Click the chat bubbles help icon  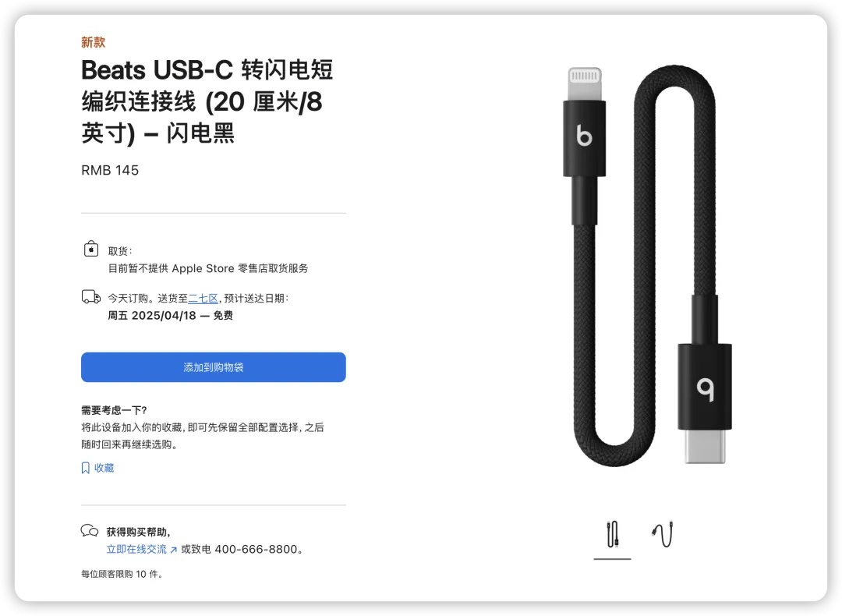pos(90,531)
